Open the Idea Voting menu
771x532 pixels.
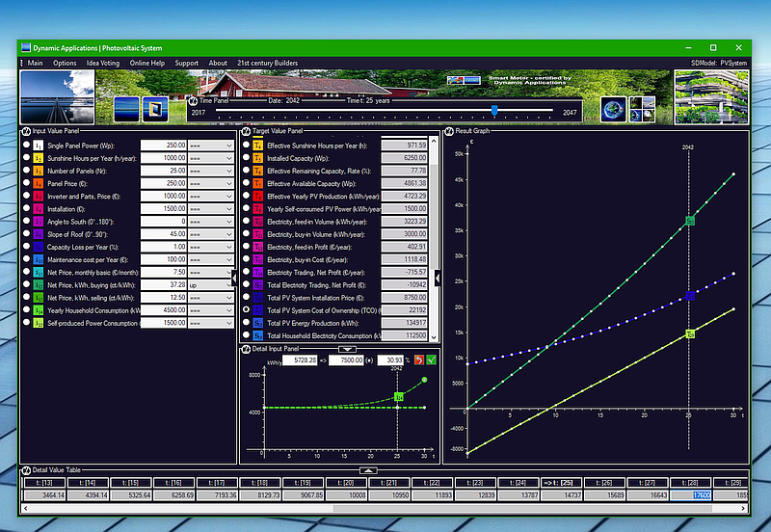click(x=103, y=63)
